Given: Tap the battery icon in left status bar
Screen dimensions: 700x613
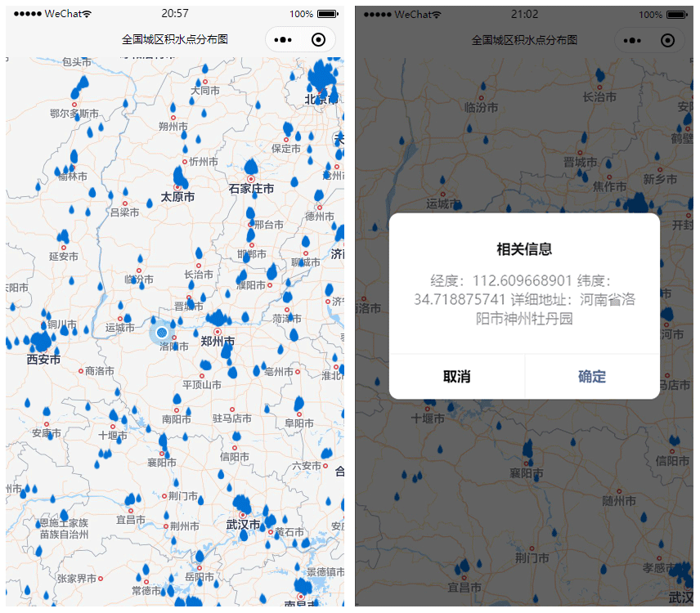Looking at the screenshot, I should (327, 14).
